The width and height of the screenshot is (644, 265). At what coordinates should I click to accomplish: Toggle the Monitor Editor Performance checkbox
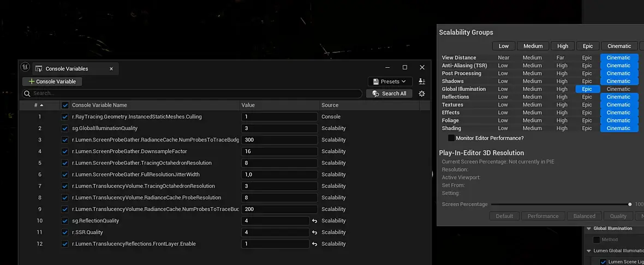tap(451, 138)
